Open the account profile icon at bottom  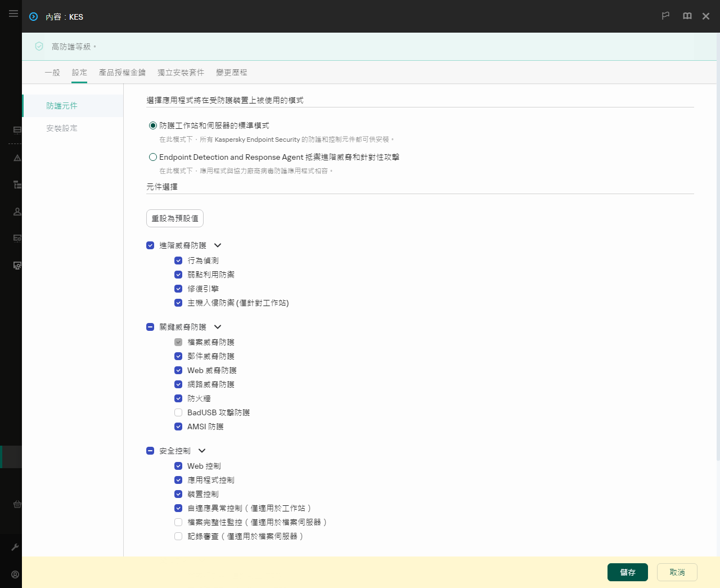(16, 574)
